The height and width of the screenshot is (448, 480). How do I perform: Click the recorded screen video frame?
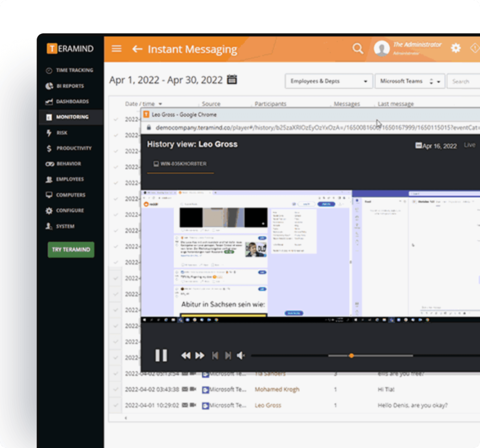coord(310,257)
